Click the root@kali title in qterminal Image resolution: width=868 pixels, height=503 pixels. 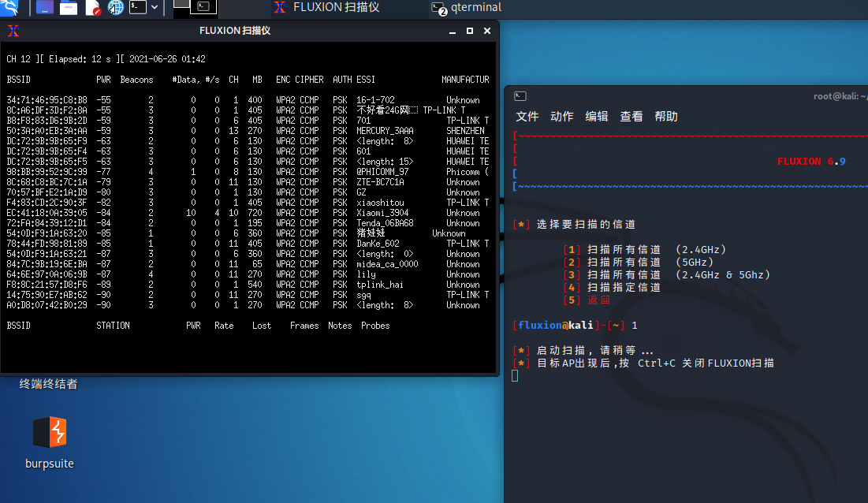840,96
